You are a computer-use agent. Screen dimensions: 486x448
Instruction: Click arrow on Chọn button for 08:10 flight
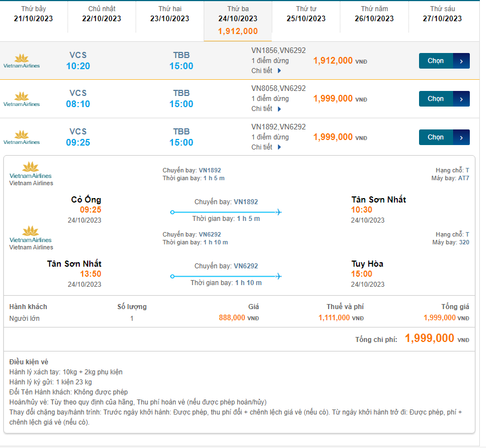[x=461, y=99]
